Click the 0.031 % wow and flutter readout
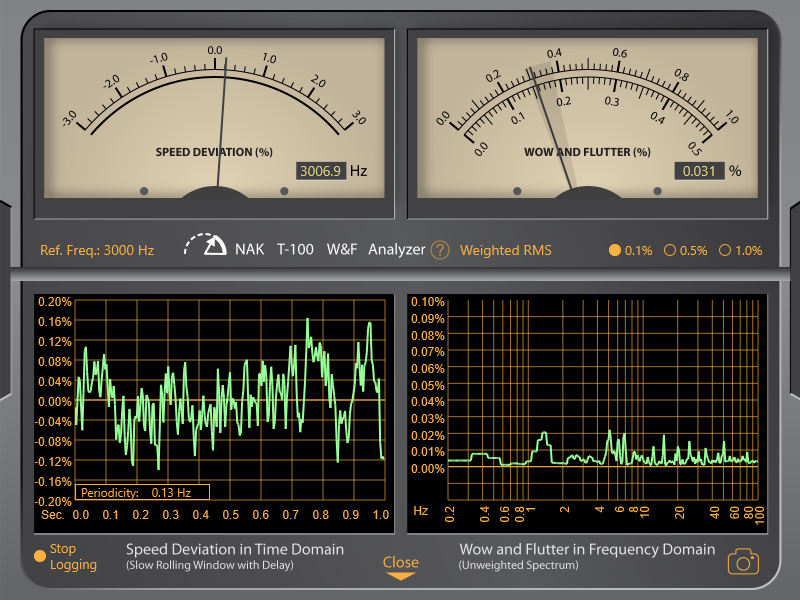800x600 pixels. tap(699, 171)
